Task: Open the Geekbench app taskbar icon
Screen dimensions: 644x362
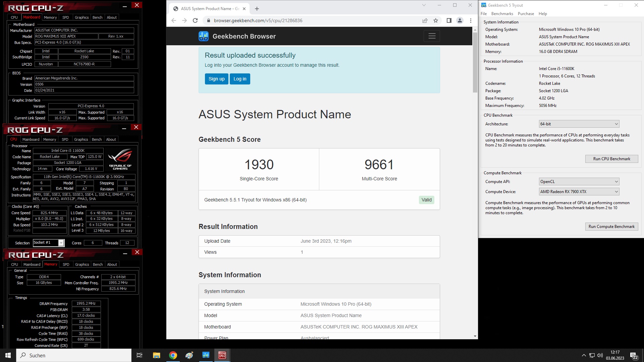Action: (206, 355)
